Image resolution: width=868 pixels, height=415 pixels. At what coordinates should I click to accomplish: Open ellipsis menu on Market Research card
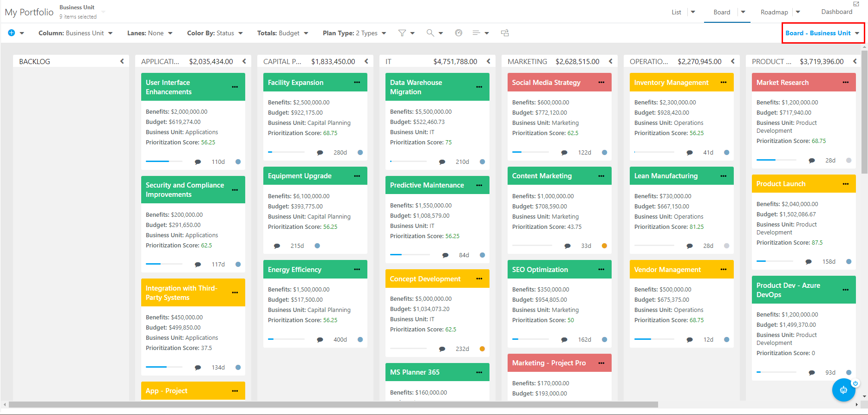pyautogui.click(x=846, y=82)
